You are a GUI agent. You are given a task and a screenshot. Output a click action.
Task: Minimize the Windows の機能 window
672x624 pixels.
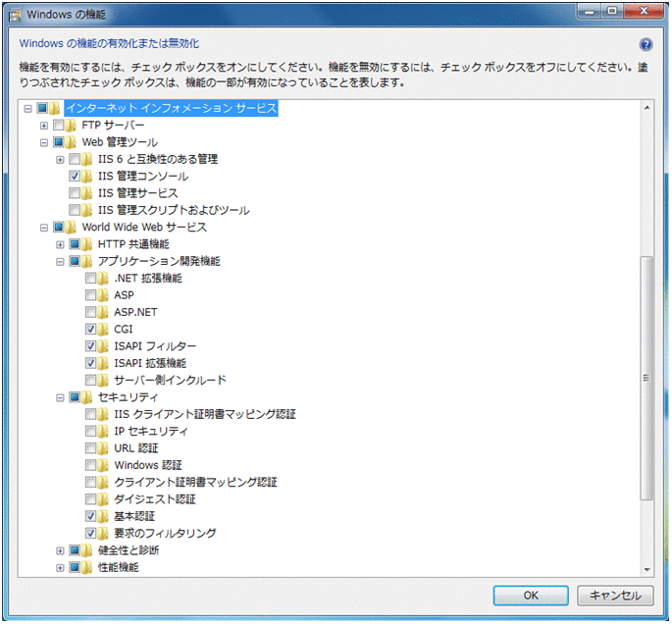590,12
